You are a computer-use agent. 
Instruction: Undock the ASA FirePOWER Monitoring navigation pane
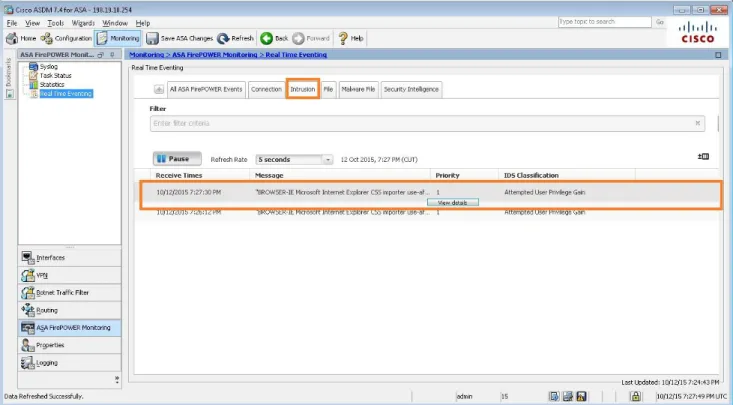click(x=101, y=55)
